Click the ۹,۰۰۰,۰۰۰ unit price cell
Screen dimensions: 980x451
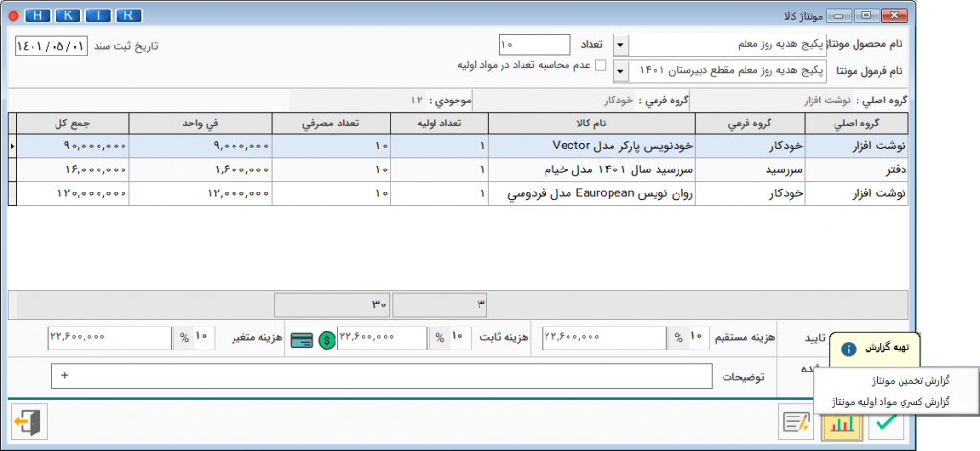(x=201, y=146)
